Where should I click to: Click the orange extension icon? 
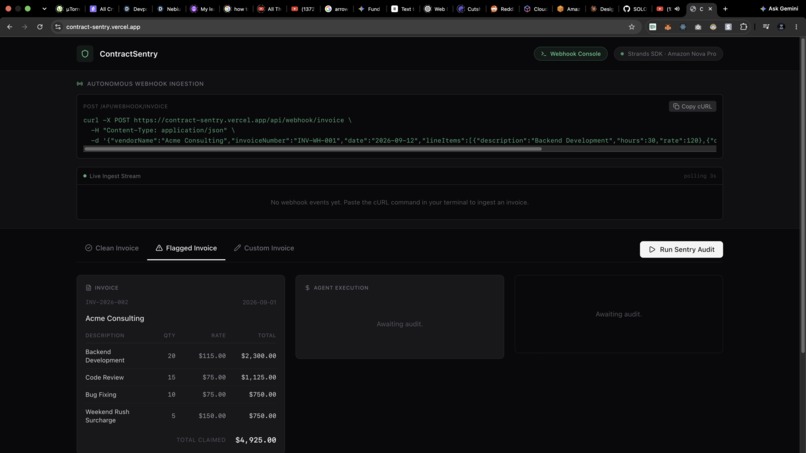668,27
